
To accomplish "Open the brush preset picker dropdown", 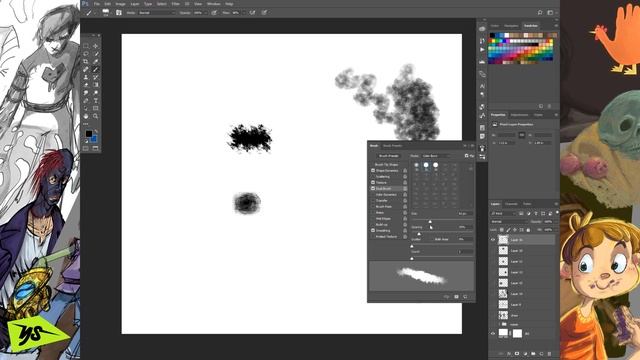I will [x=106, y=13].
